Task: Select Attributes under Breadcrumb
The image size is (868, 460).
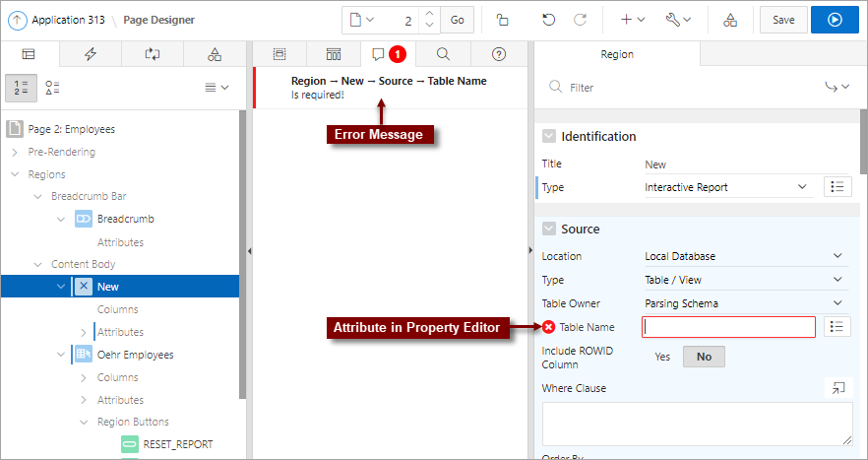Action: 120,242
